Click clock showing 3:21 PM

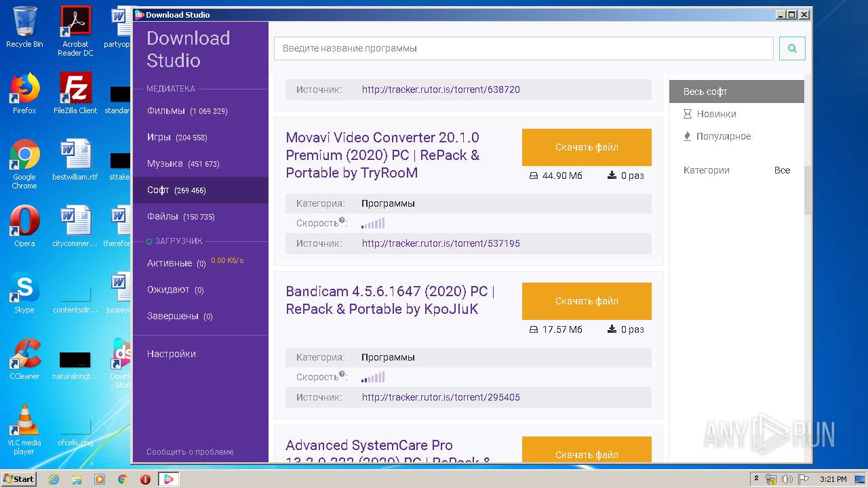coord(833,479)
